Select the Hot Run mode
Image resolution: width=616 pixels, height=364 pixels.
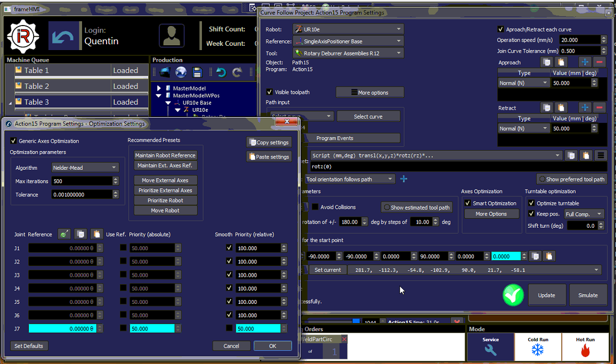[585, 347]
